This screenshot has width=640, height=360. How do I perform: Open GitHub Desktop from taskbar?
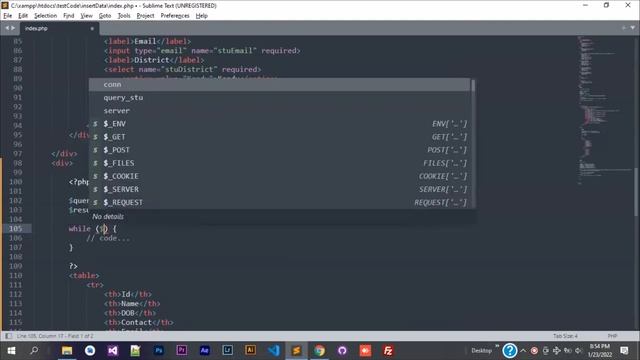pos(342,351)
